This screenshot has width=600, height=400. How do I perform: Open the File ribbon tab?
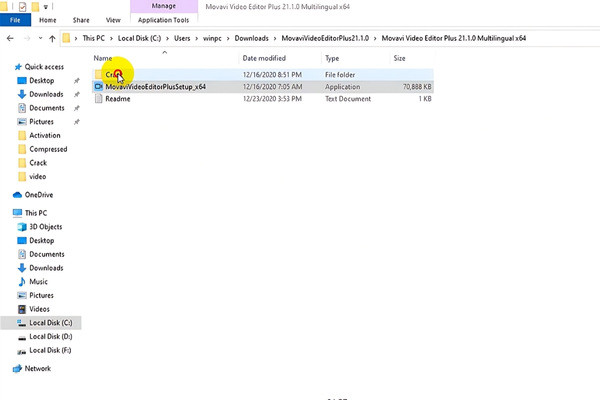pyautogui.click(x=15, y=20)
